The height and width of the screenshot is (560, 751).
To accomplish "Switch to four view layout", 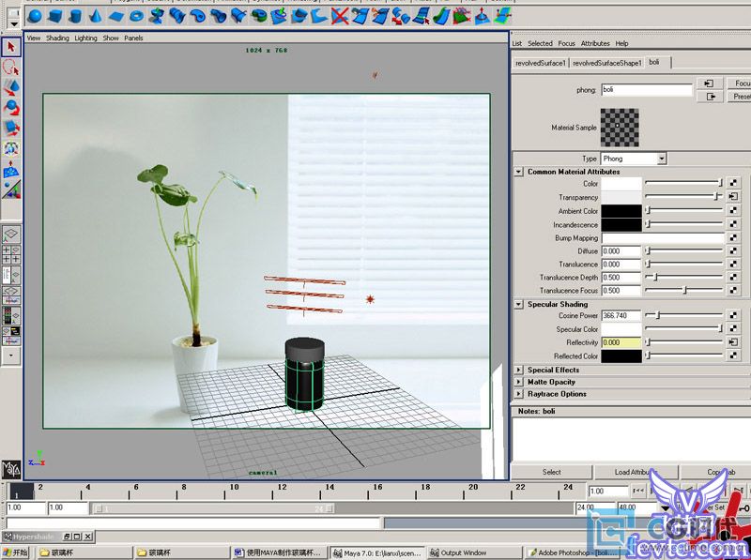I will [11, 254].
